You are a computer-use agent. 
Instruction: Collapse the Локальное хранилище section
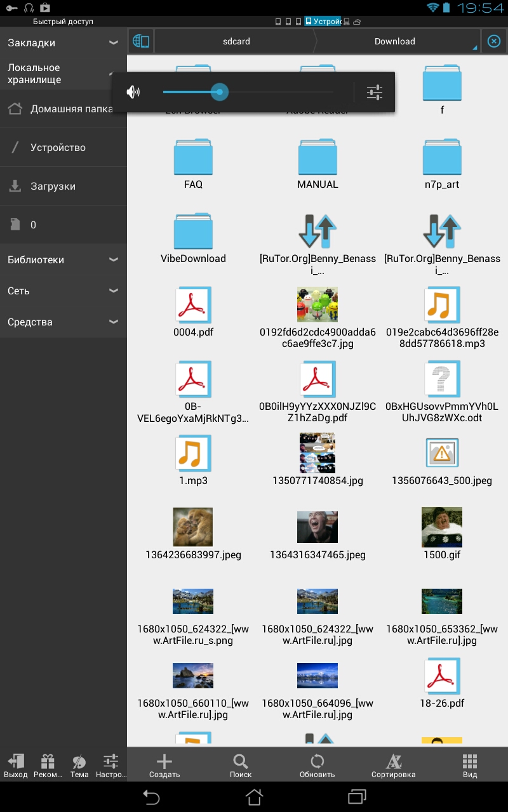[x=63, y=74]
